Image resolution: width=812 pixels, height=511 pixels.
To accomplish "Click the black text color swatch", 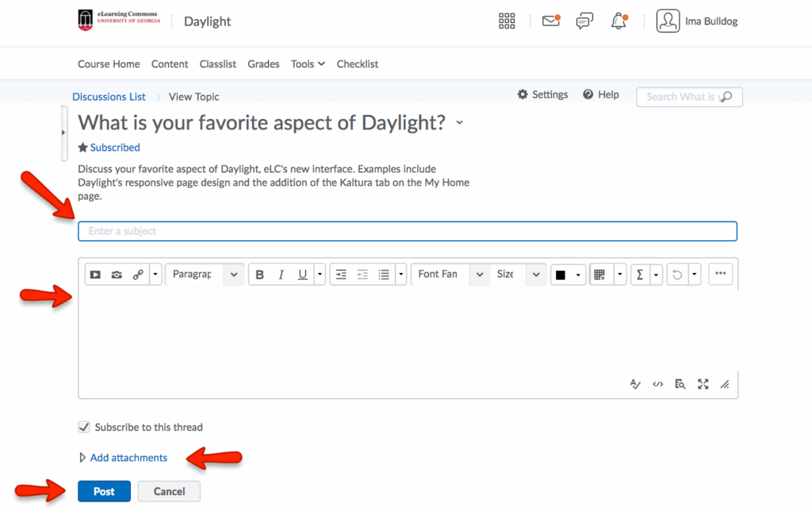I will 561,275.
